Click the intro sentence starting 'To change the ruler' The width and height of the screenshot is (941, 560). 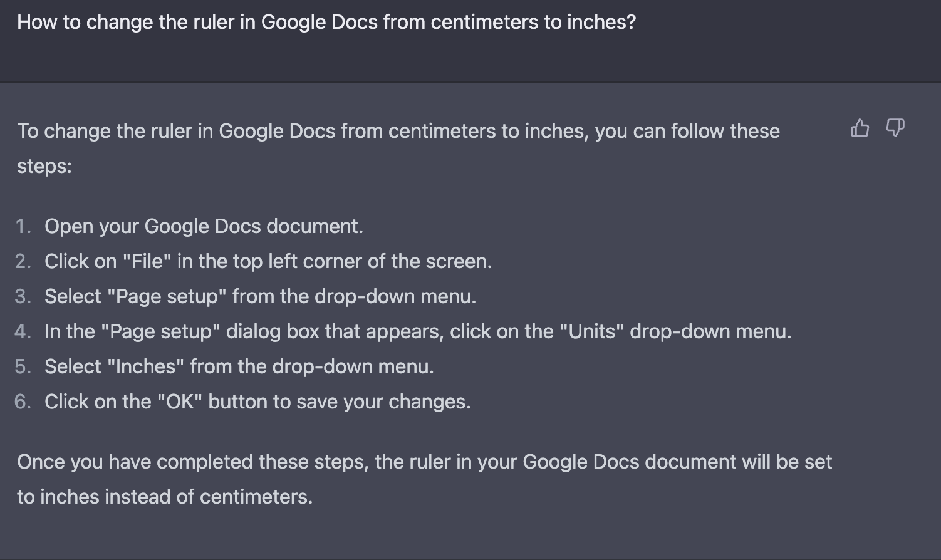pos(398,148)
